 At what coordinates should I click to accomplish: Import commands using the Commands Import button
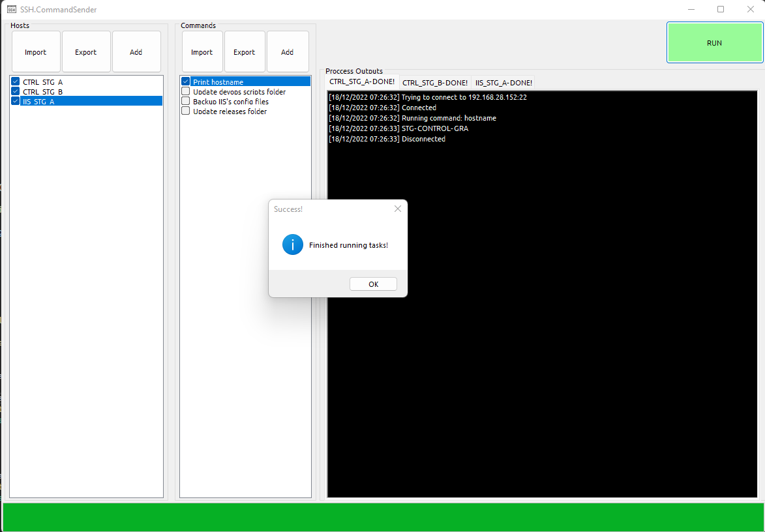tap(202, 52)
